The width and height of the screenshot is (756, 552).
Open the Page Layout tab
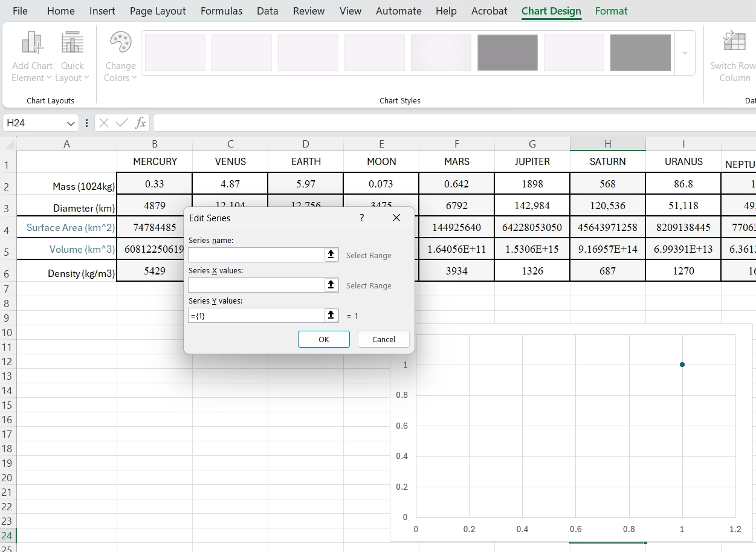(x=158, y=11)
